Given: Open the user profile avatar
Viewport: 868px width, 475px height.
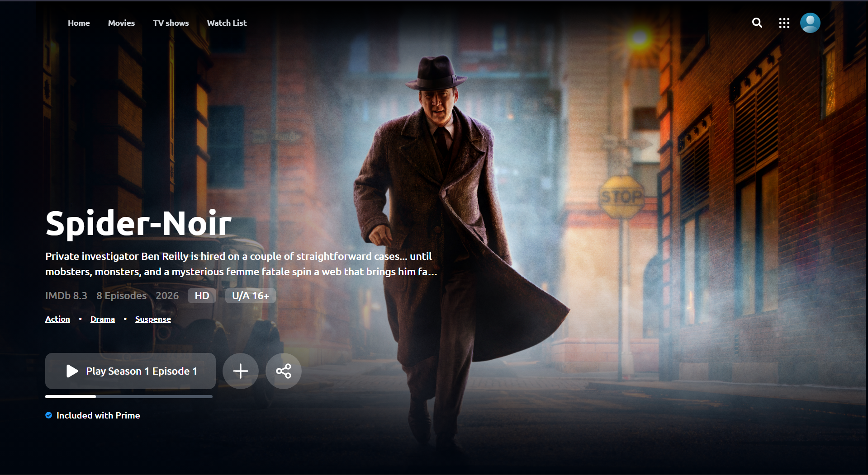Looking at the screenshot, I should [x=810, y=23].
